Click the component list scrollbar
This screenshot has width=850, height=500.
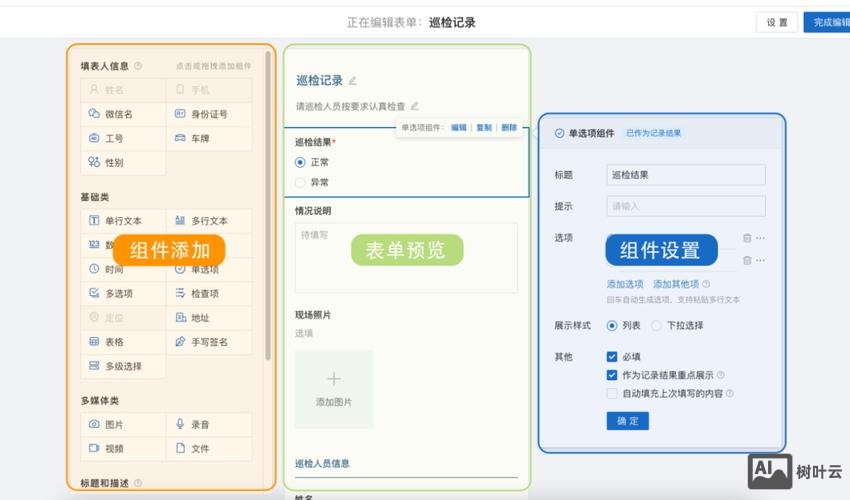[268, 206]
